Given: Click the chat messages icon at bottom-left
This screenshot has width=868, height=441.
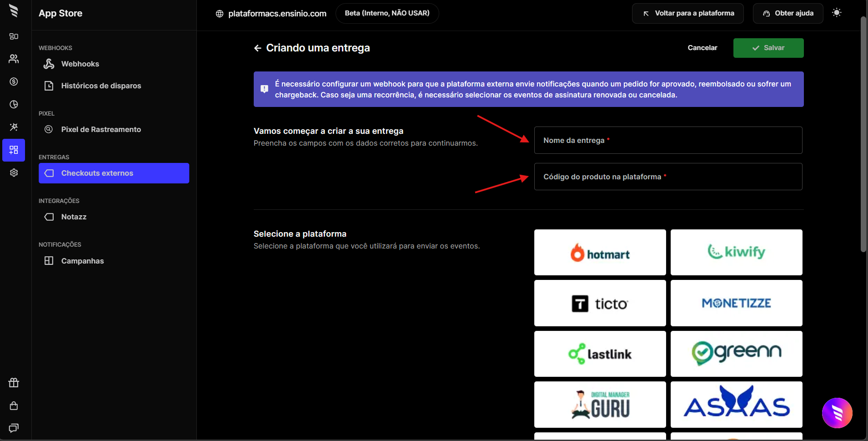Looking at the screenshot, I should coord(14,428).
